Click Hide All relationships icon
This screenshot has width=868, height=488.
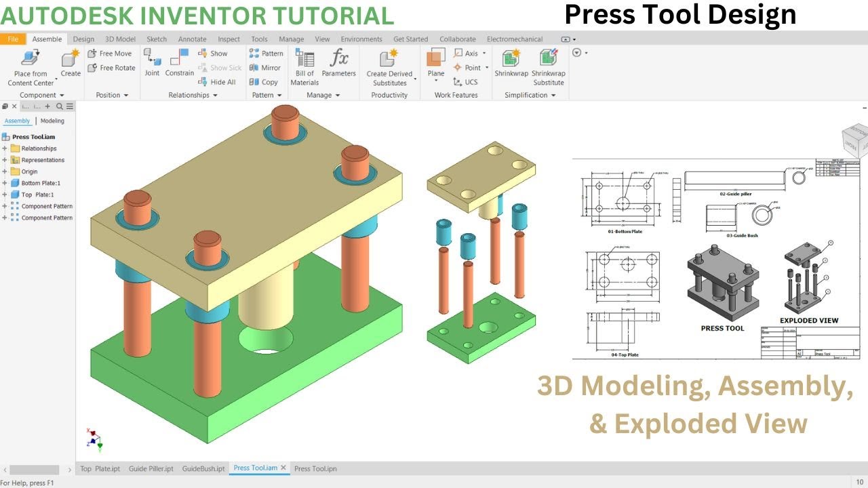pyautogui.click(x=203, y=82)
